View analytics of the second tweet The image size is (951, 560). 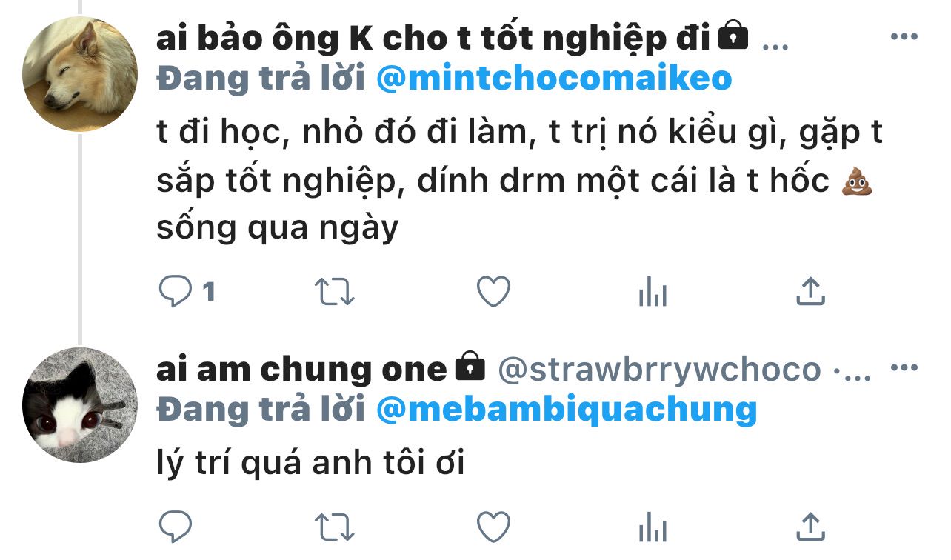653,527
